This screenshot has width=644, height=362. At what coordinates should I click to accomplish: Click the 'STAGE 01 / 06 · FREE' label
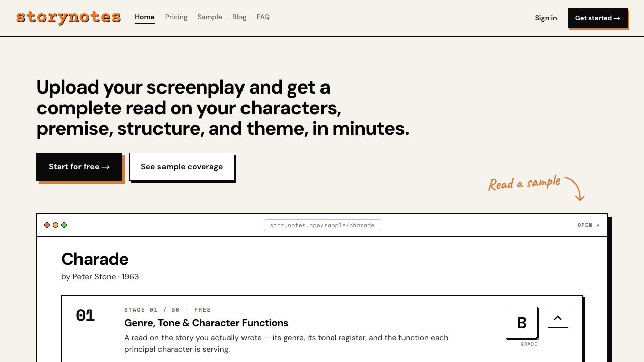168,310
